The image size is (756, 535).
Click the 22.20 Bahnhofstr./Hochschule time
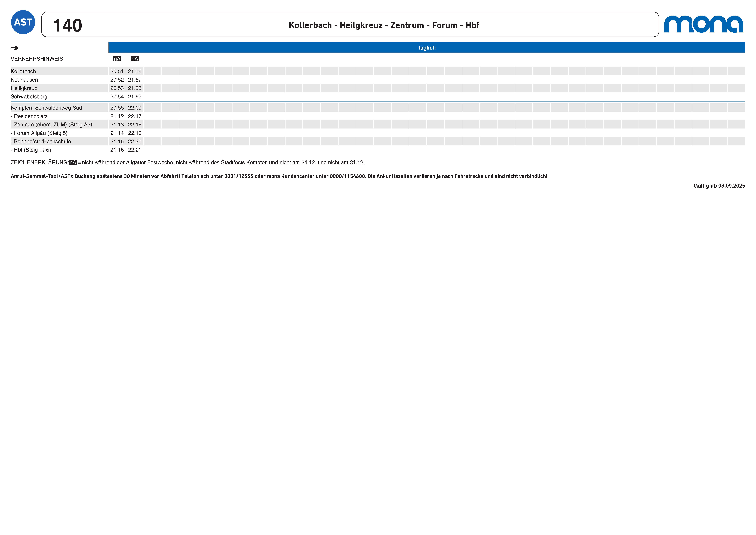(x=135, y=142)
